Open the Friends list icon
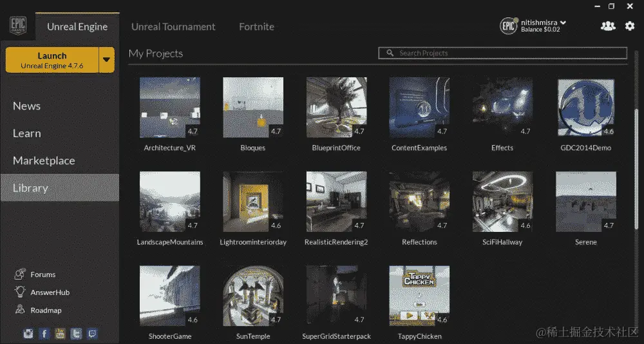 coord(608,26)
